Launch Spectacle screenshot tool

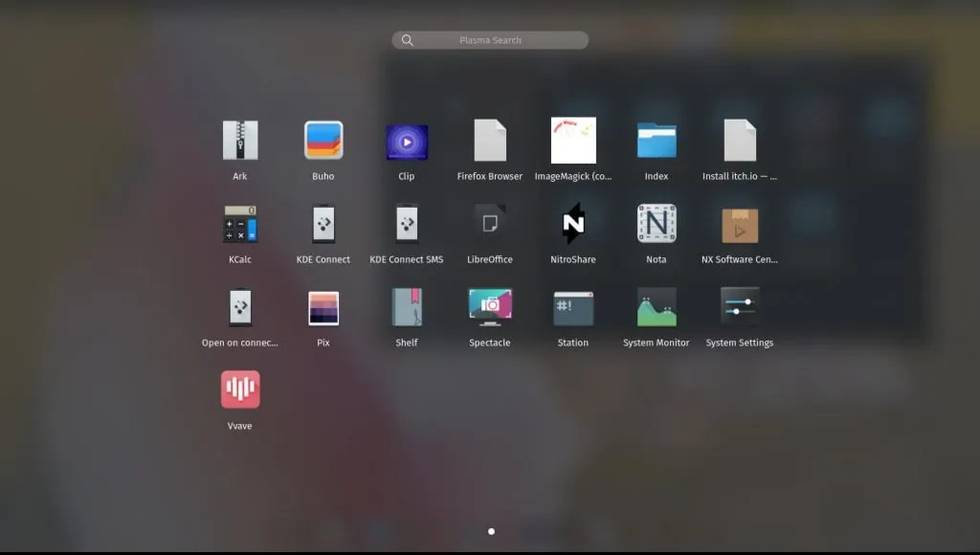(x=489, y=308)
